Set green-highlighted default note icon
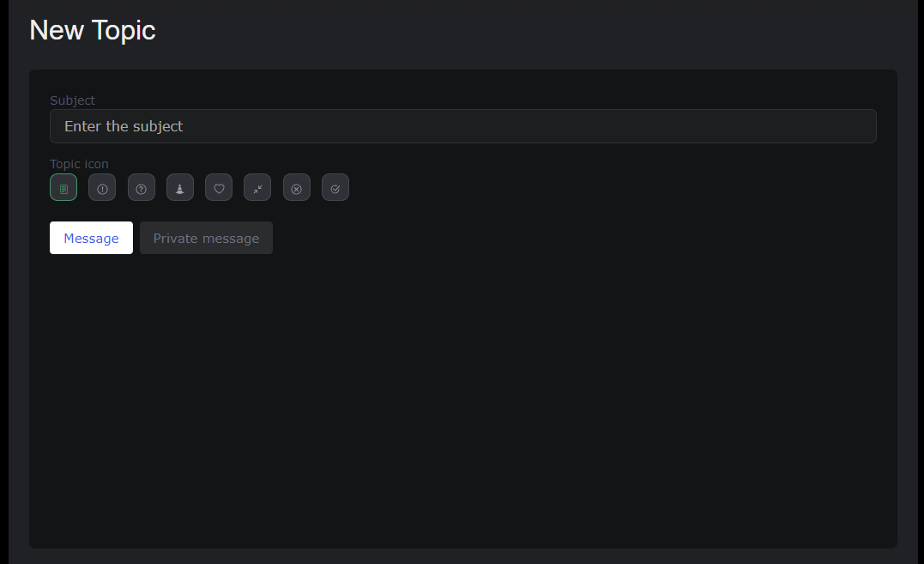The width and height of the screenshot is (924, 564). pyautogui.click(x=63, y=187)
